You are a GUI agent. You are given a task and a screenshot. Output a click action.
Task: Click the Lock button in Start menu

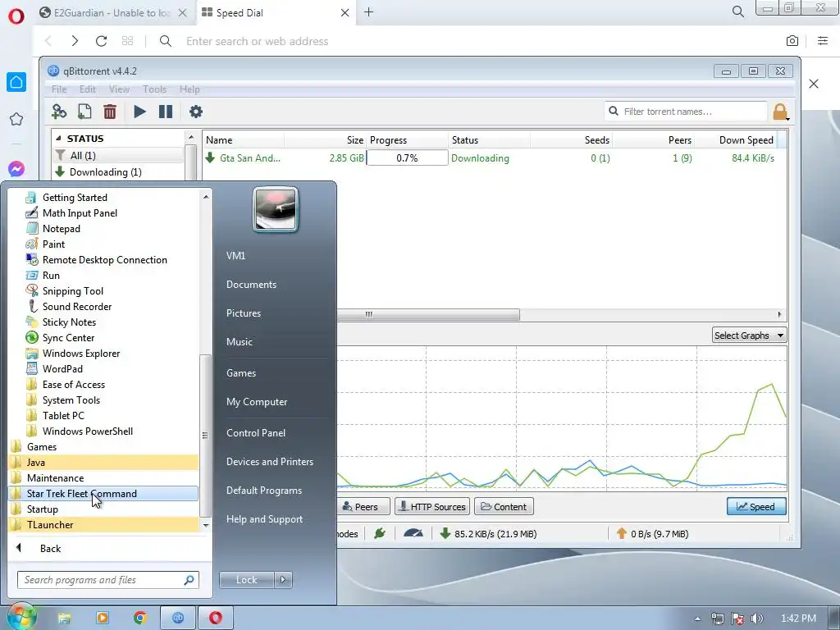tap(246, 579)
